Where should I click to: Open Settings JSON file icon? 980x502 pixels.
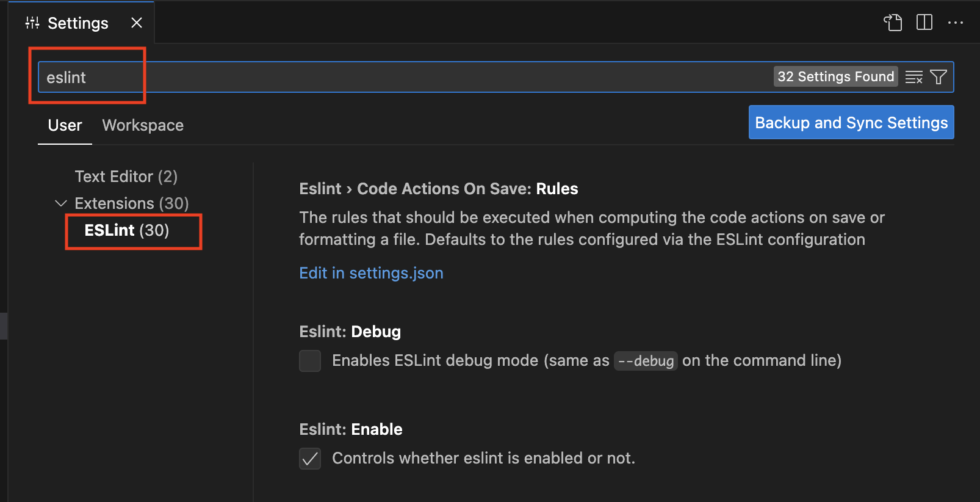[893, 23]
